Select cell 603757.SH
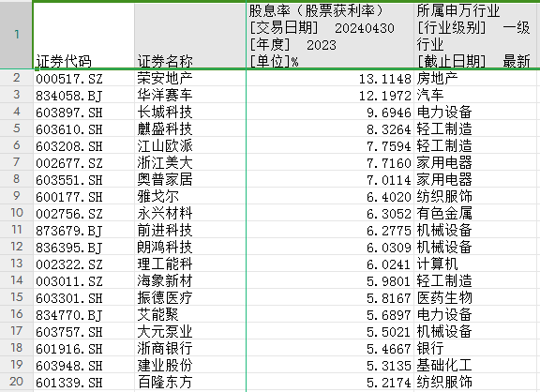 (x=83, y=331)
